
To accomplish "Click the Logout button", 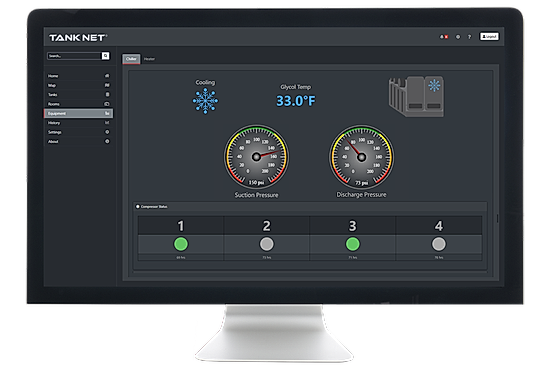I will [x=489, y=37].
